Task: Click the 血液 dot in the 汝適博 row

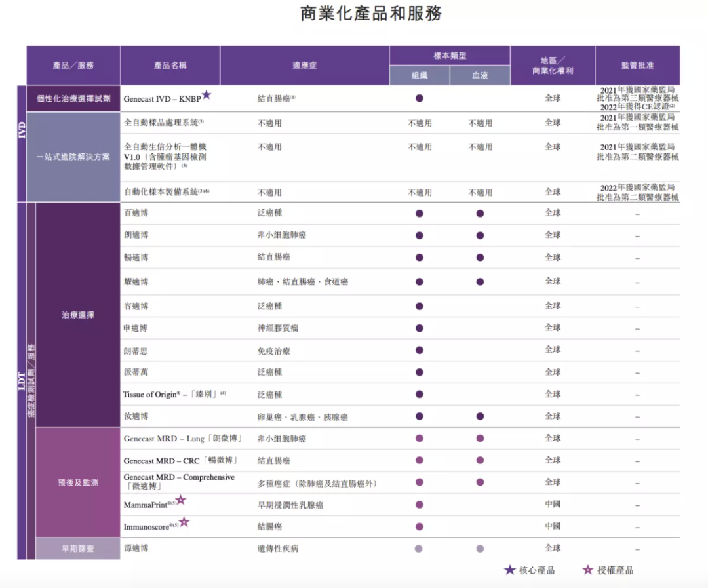Action: point(480,416)
